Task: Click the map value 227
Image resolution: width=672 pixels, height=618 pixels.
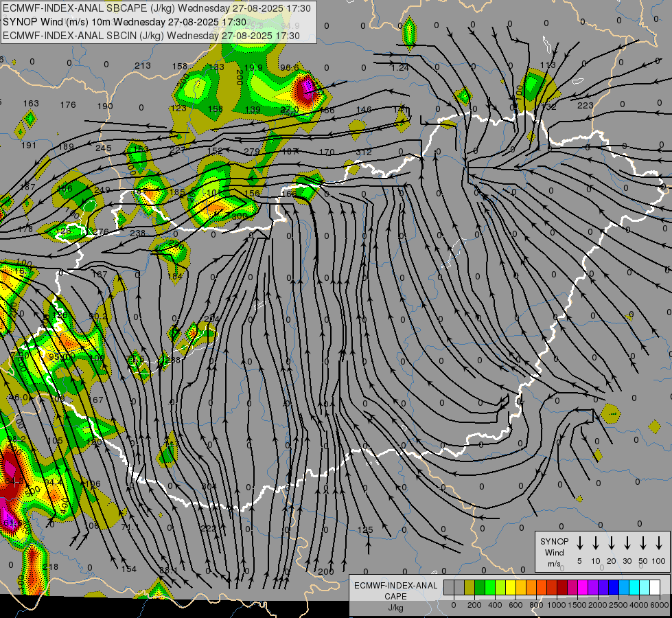Action: pos(177,150)
